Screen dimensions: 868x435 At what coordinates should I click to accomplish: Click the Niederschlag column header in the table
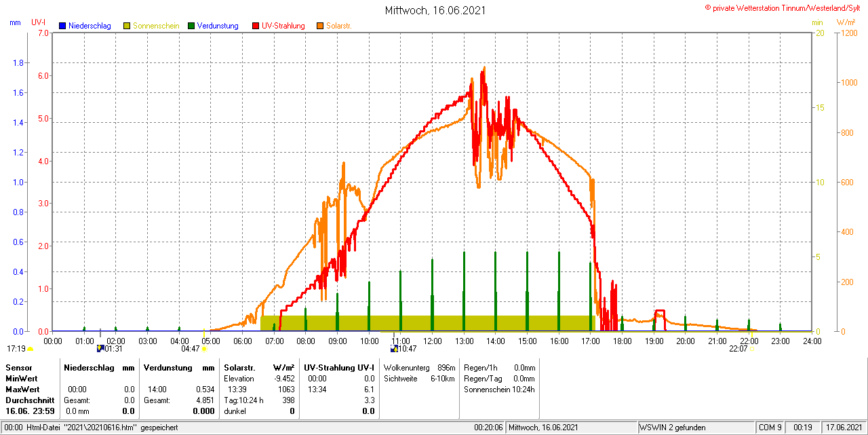point(89,367)
